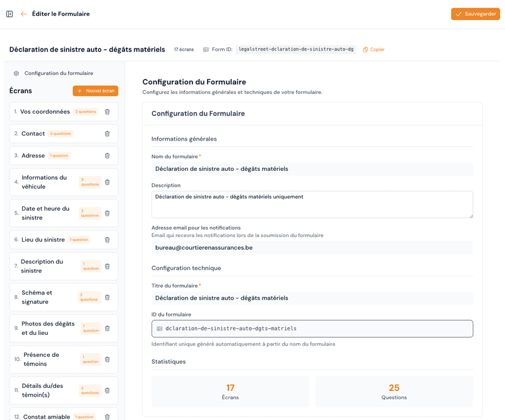Open 'Configuration du formulaire' sidebar item

58,73
